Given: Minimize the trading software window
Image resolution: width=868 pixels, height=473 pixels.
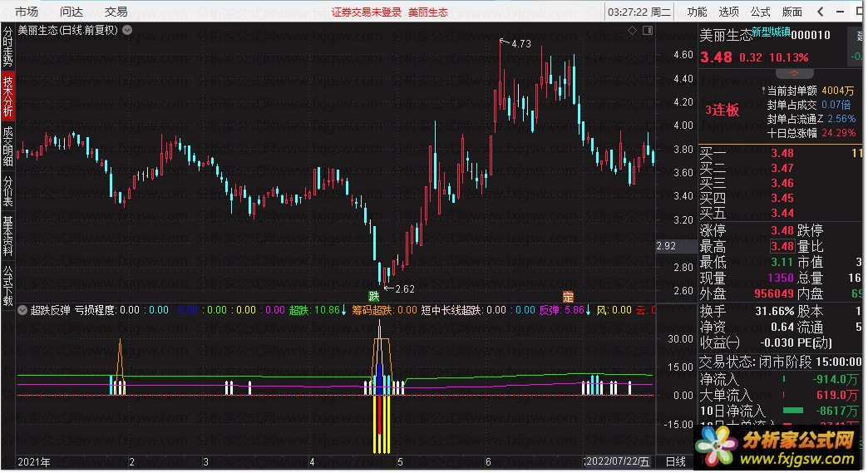Looking at the screenshot, I should coord(841,11).
